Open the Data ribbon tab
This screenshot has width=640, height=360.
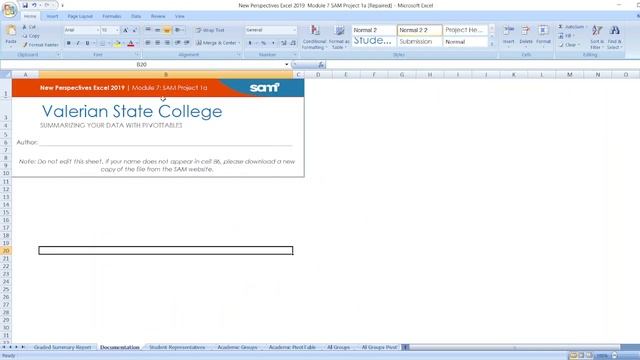pos(136,16)
